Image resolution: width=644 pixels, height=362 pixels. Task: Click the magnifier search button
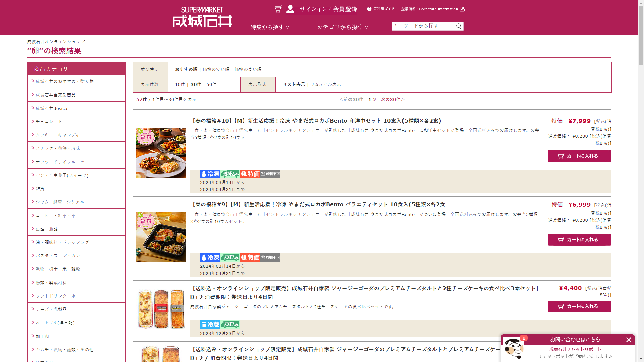459,26
